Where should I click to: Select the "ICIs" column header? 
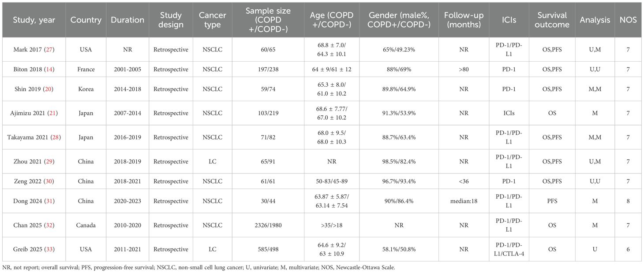click(508, 20)
